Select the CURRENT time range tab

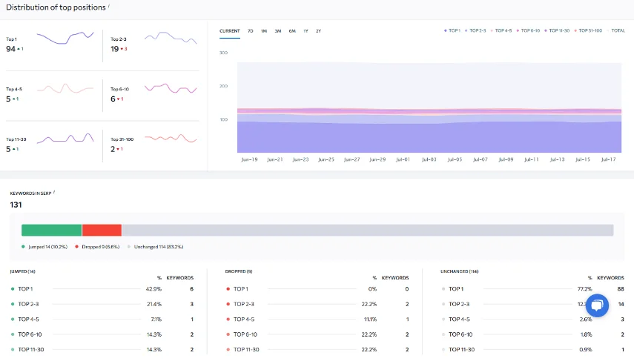pyautogui.click(x=230, y=30)
